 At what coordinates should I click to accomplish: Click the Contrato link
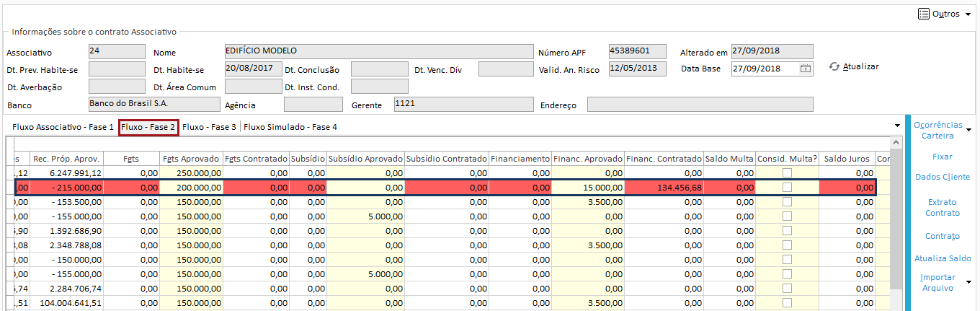943,236
